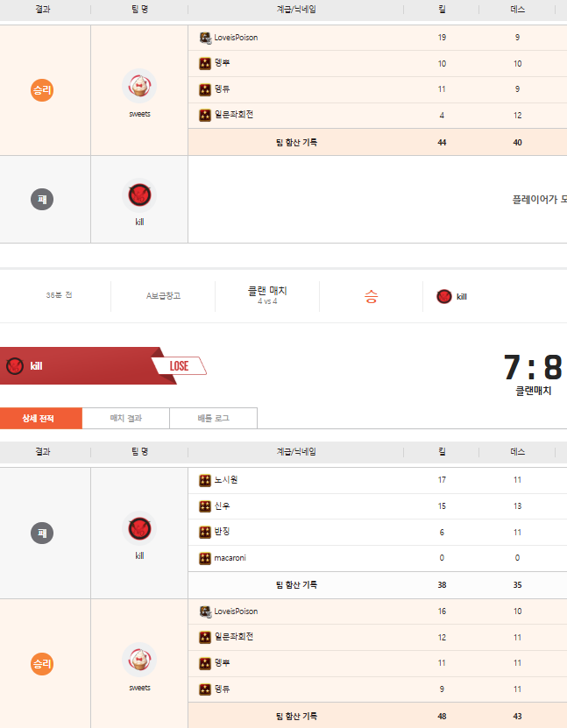Click rank icon beside 노시원
Screen dimensions: 567x728
[x=204, y=480]
